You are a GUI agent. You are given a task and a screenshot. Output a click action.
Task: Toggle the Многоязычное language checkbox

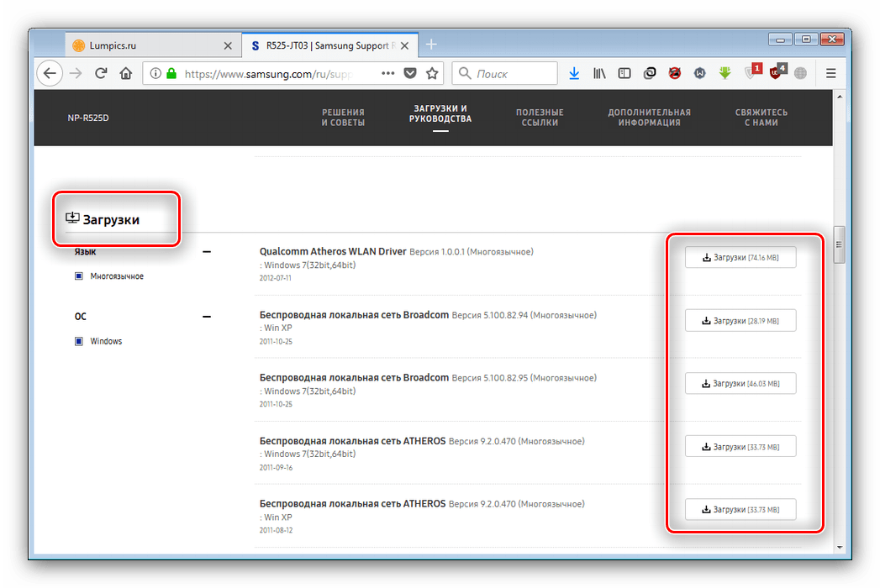coord(79,276)
